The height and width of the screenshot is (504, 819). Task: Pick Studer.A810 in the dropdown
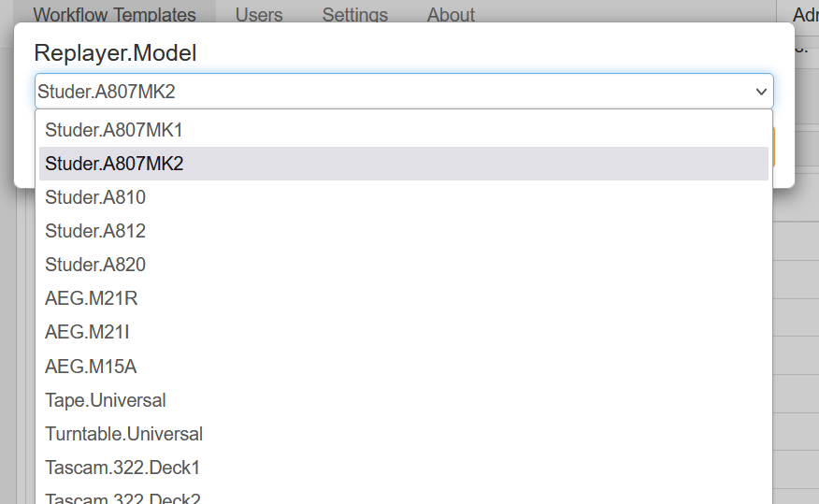403,197
